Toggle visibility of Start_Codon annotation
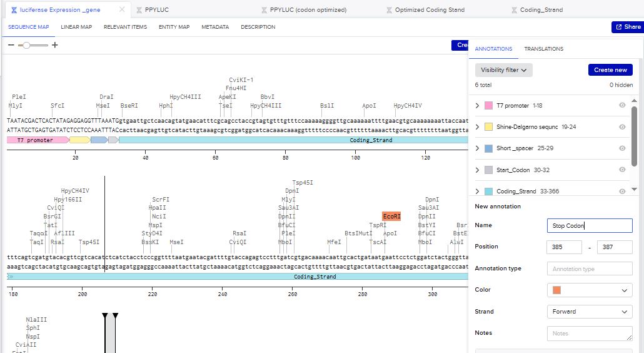The image size is (644, 353). (x=622, y=170)
